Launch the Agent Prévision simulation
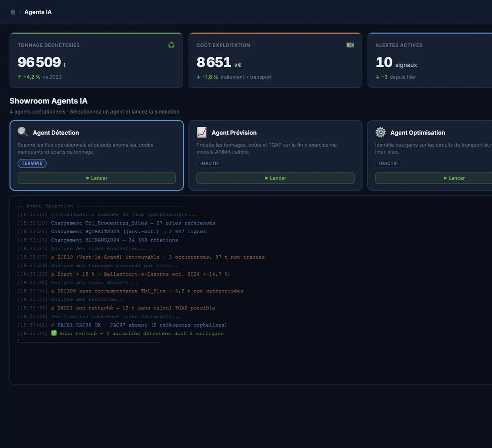492x448 pixels. click(276, 178)
